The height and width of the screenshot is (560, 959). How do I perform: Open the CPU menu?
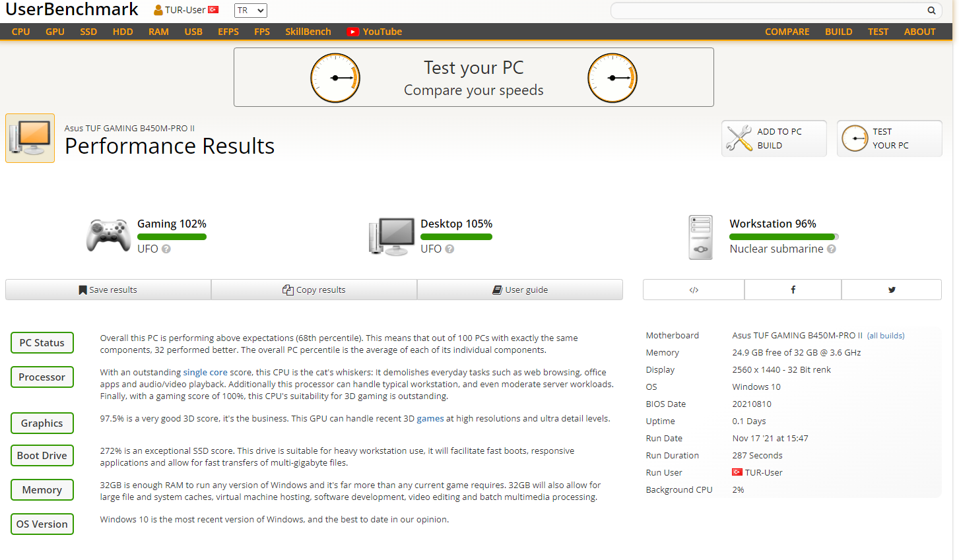pos(21,32)
